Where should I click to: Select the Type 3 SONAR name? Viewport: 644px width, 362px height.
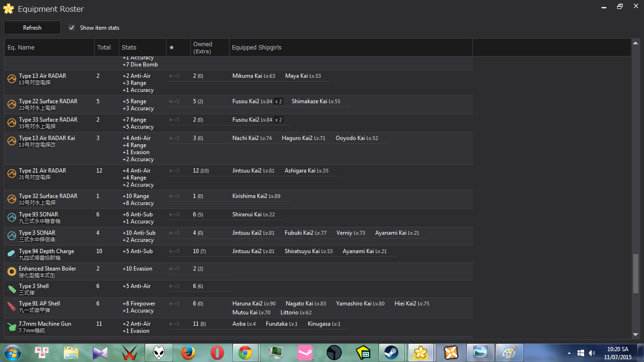click(x=37, y=233)
